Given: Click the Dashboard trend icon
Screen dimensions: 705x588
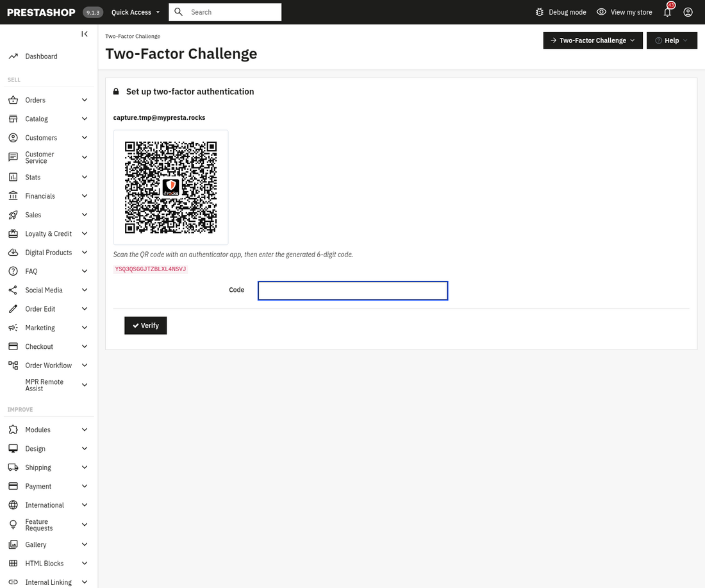Looking at the screenshot, I should (13, 56).
